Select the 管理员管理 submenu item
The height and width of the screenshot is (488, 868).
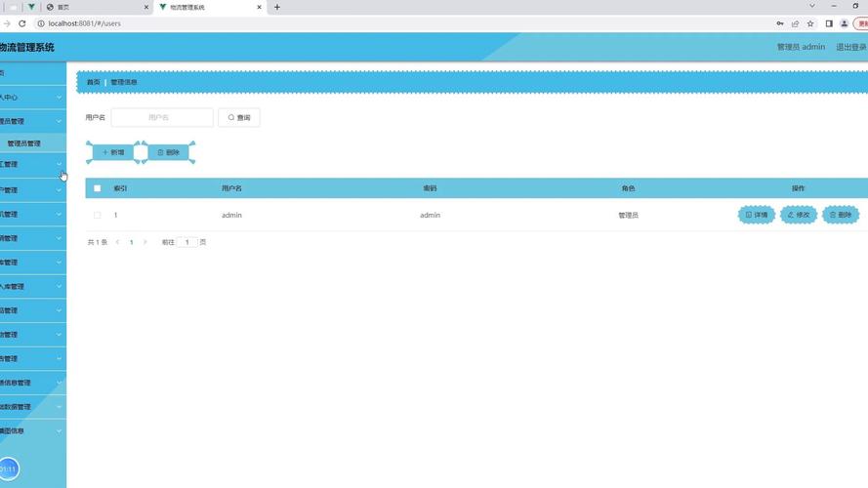point(24,143)
